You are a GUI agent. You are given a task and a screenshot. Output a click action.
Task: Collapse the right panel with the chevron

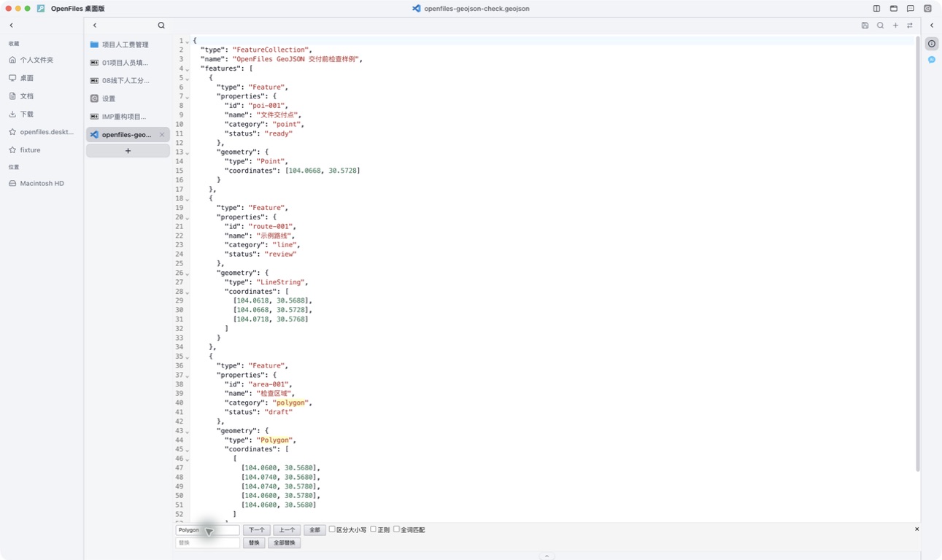click(x=932, y=26)
